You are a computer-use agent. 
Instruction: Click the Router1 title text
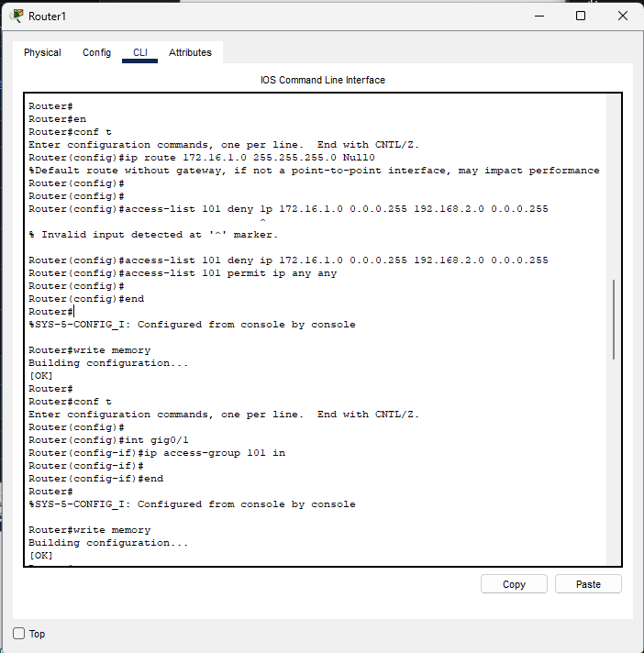[x=47, y=17]
